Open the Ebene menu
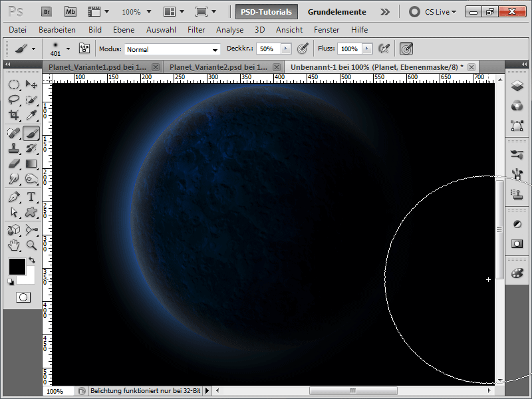Image resolution: width=532 pixels, height=399 pixels. pos(124,30)
